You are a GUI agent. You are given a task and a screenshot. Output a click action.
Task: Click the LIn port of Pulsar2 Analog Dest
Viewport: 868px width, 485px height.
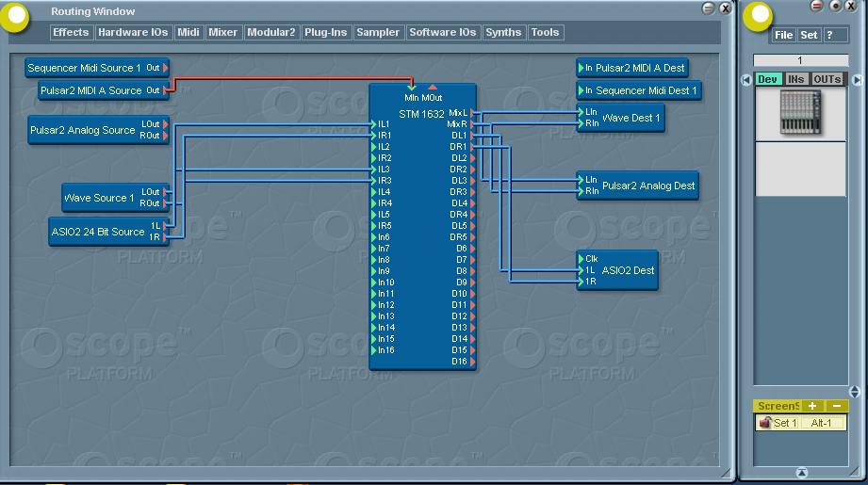[x=581, y=180]
